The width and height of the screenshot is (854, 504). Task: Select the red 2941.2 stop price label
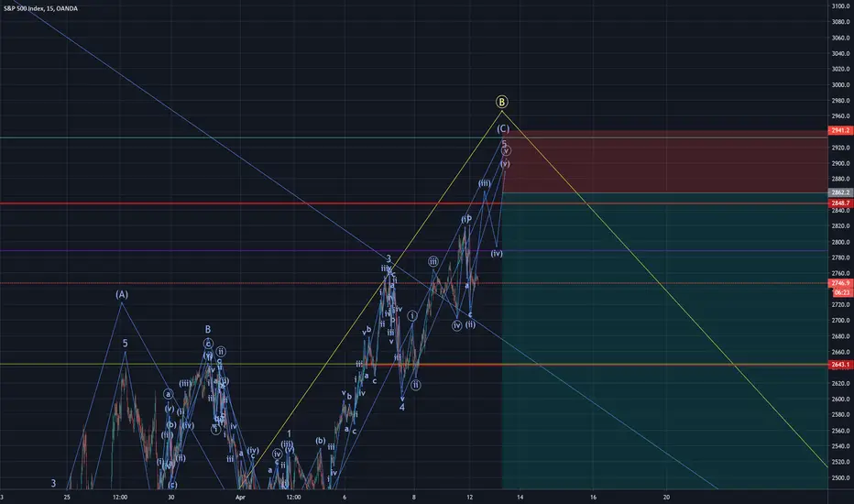[x=840, y=131]
